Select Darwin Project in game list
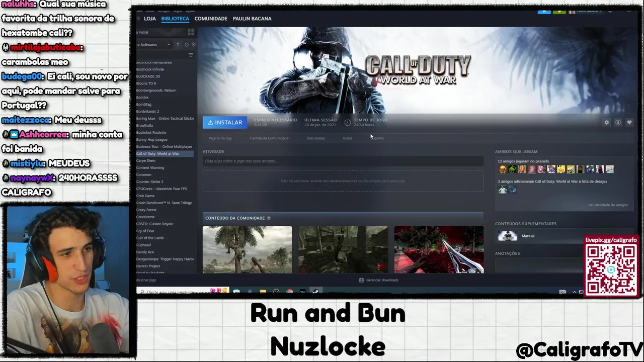Viewport: 644px width, 362px height. point(148,266)
